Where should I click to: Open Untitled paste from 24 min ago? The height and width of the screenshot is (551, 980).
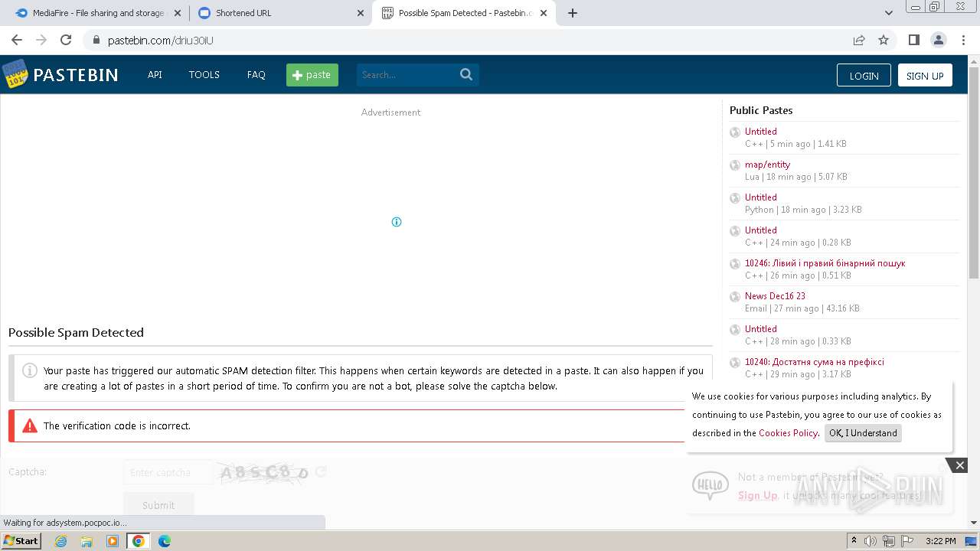pos(760,230)
